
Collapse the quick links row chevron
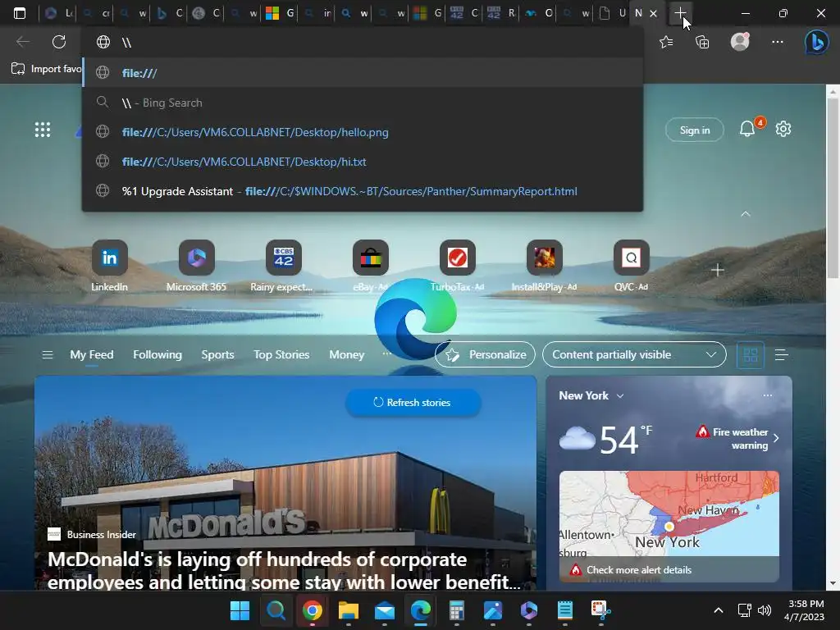[745, 214]
